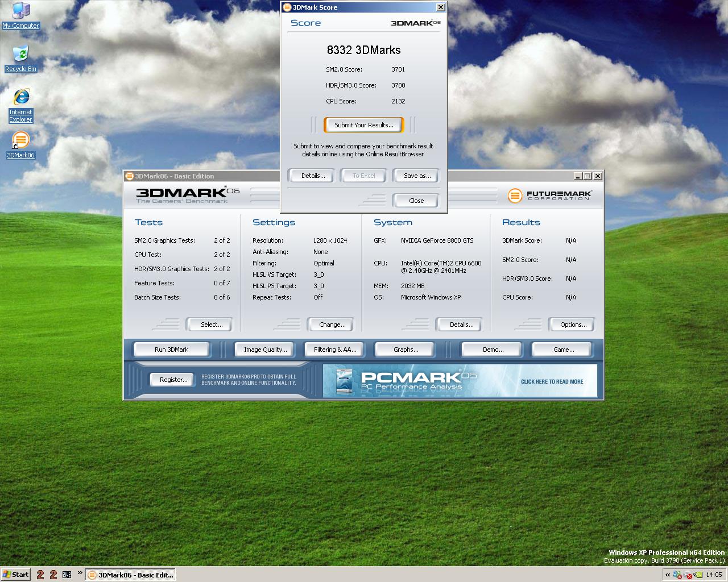The width and height of the screenshot is (728, 582).
Task: Open Image Quality tool
Action: coord(265,350)
